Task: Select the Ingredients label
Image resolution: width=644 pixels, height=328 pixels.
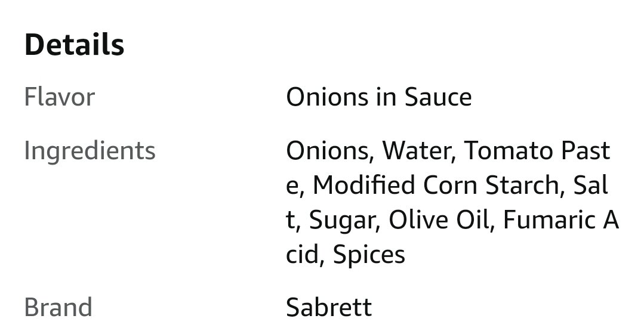Action: pyautogui.click(x=90, y=151)
